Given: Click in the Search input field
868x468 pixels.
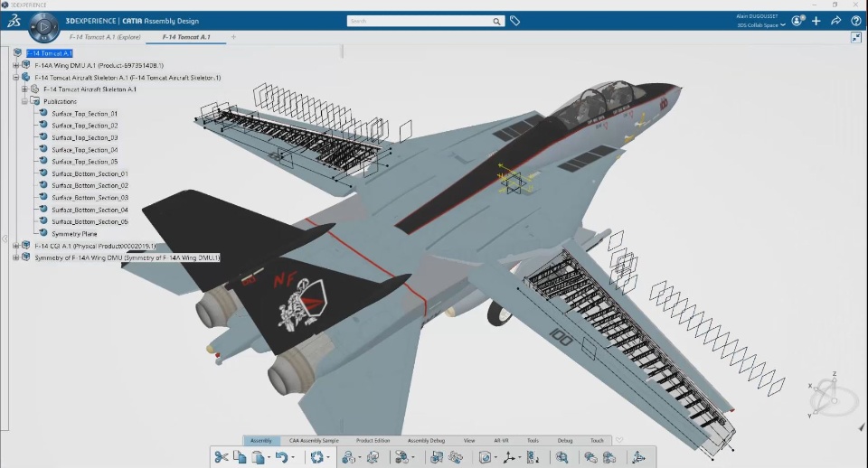Looking at the screenshot, I should [x=419, y=21].
